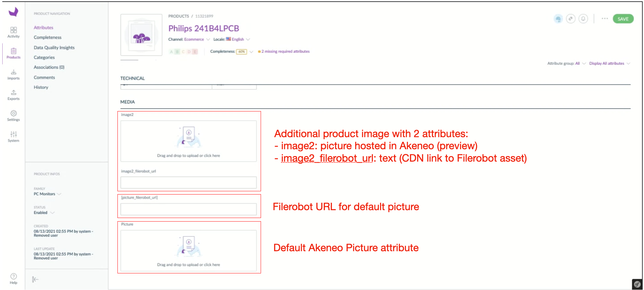The image size is (644, 290).
Task: Click the image2 upload drop zone
Action: click(189, 141)
